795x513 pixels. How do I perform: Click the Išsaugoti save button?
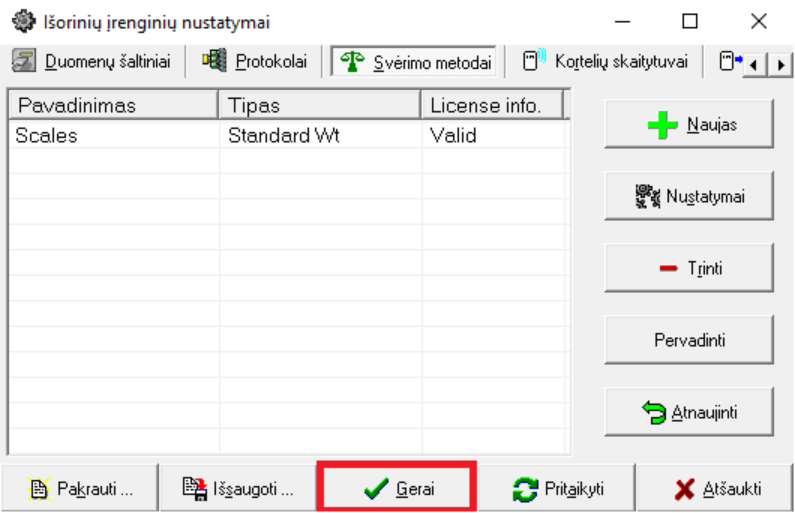tap(238, 489)
